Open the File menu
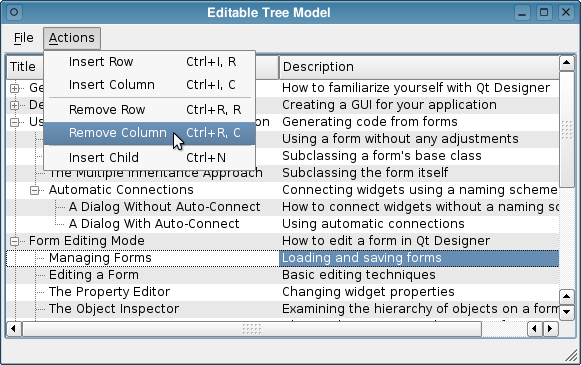 point(23,38)
